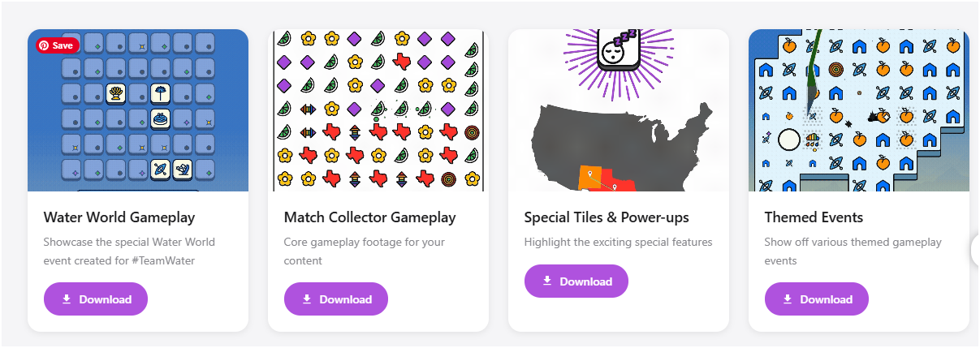Open the Special Tiles US map thumbnail

pyautogui.click(x=619, y=110)
